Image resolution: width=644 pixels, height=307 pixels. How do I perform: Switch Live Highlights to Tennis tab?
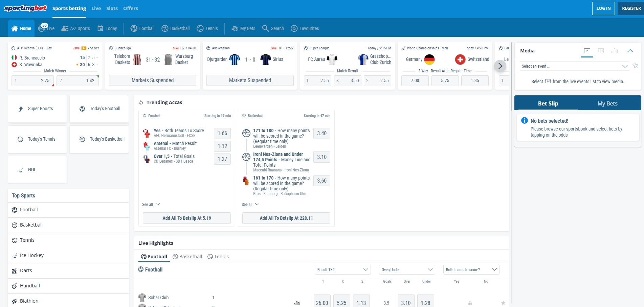click(218, 257)
